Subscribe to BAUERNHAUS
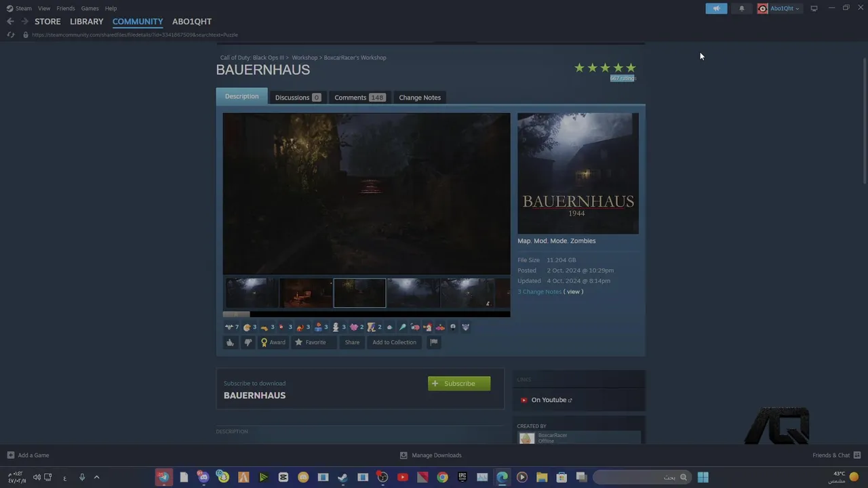Viewport: 868px width, 488px height. pos(459,384)
